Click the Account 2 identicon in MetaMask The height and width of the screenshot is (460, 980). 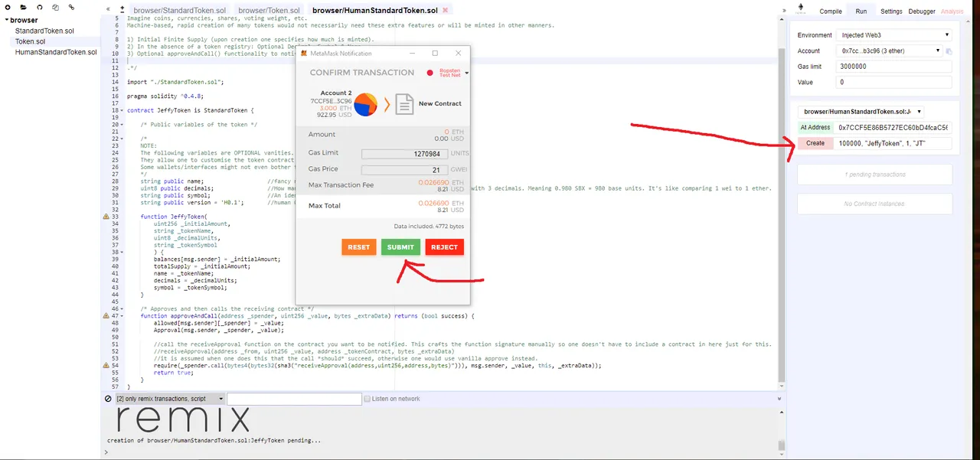tap(365, 104)
